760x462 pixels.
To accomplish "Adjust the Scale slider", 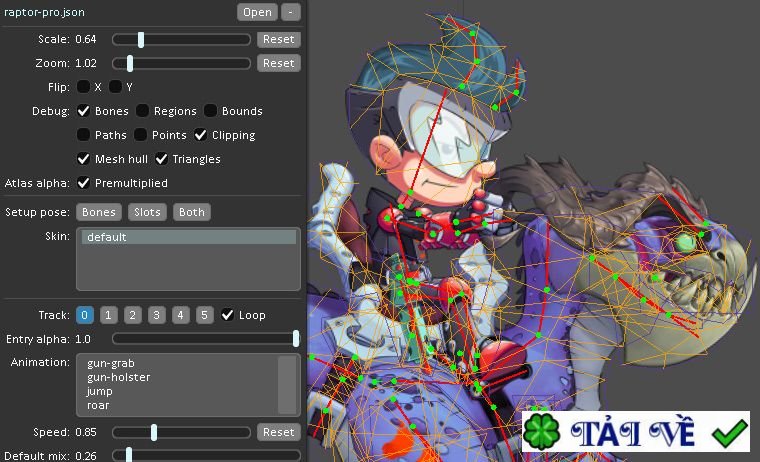I will point(181,39).
